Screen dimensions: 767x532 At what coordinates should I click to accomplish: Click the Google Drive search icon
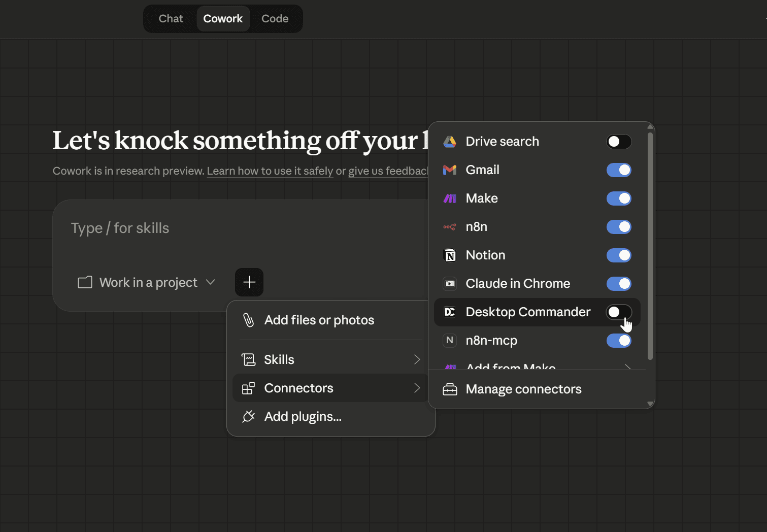pyautogui.click(x=450, y=142)
